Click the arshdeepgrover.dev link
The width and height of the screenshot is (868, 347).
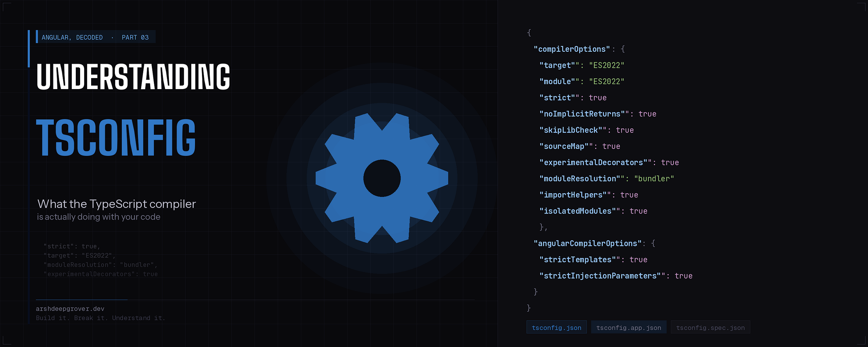70,309
